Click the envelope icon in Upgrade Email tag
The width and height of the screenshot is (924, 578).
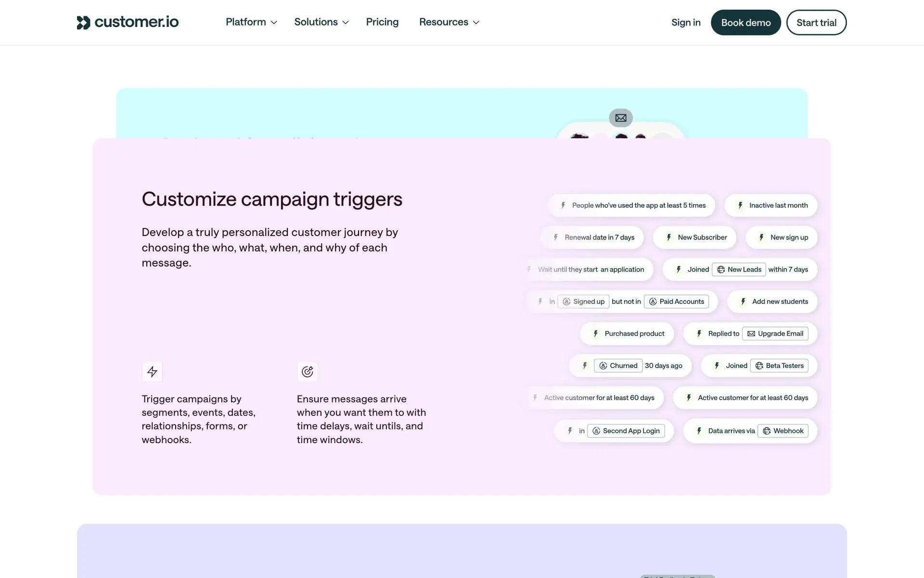point(751,334)
